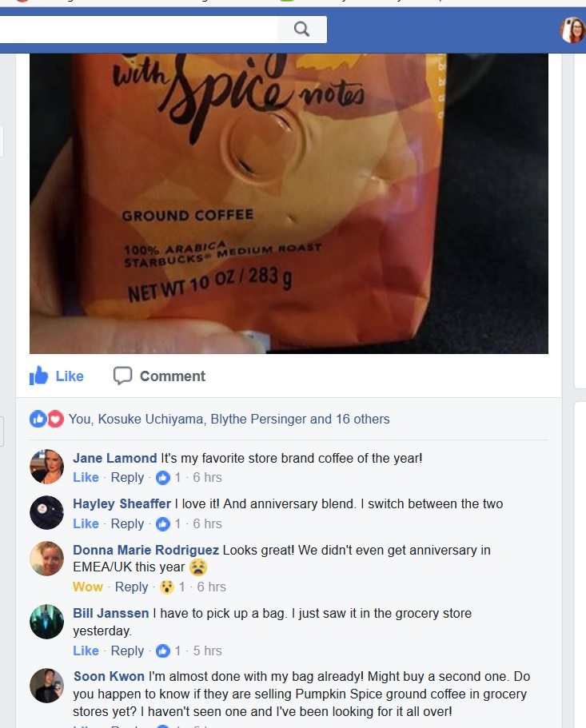
Task: Open Soon Kwon's profile name link
Action: coord(109,677)
